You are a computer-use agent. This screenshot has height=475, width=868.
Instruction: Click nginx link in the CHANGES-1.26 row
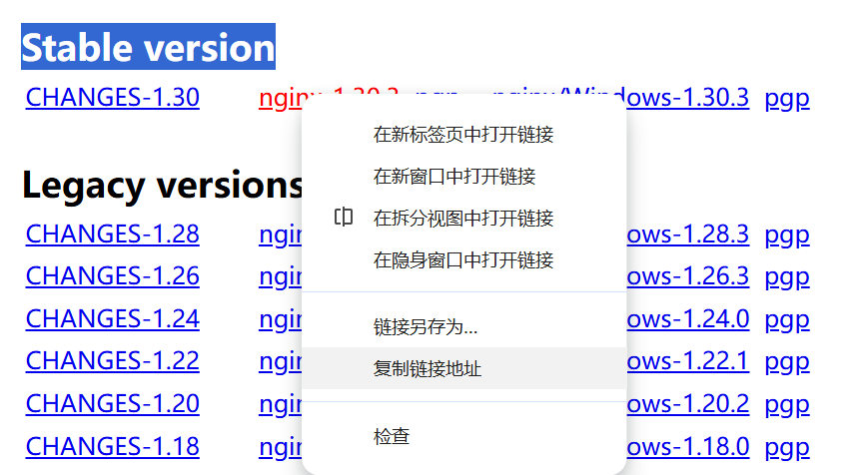coord(281,278)
